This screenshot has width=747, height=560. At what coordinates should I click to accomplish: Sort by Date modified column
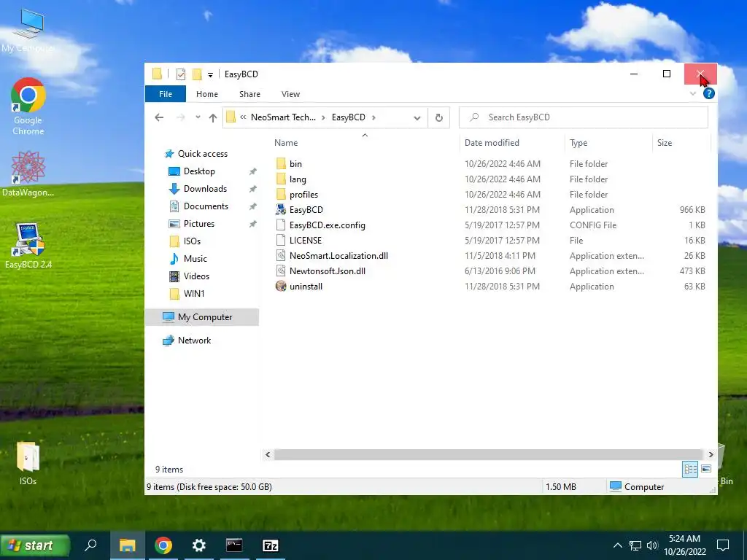492,143
